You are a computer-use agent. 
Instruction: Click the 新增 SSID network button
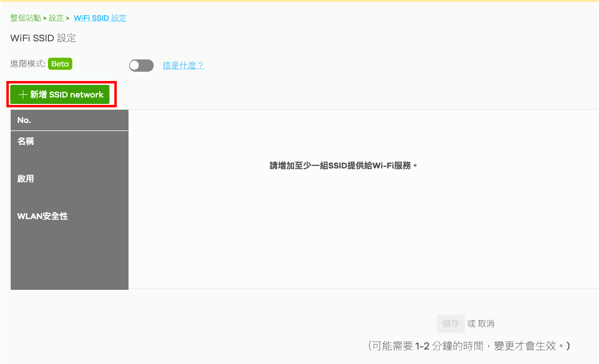coord(60,95)
